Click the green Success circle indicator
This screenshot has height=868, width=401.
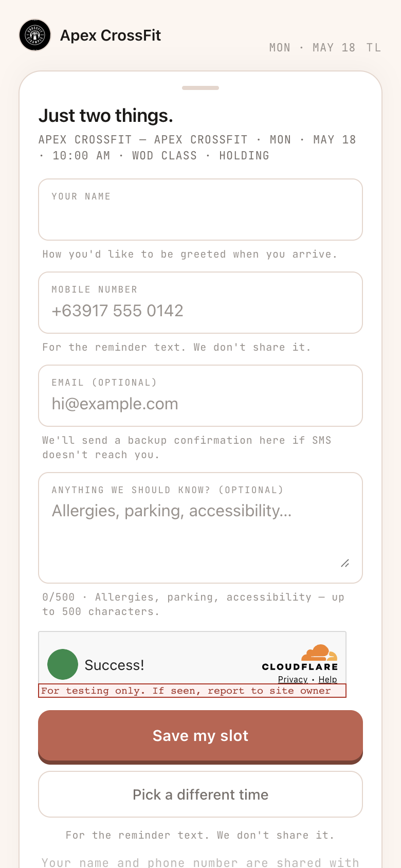(x=63, y=664)
